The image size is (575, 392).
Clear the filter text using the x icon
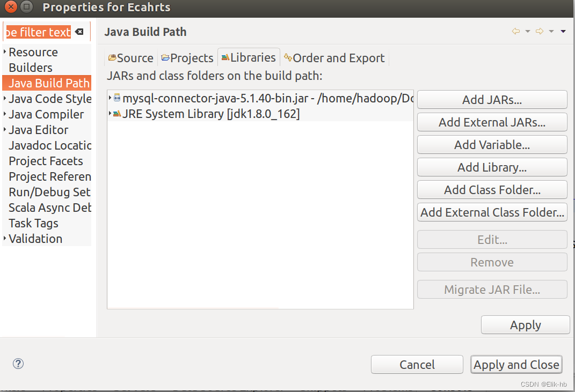coord(79,32)
